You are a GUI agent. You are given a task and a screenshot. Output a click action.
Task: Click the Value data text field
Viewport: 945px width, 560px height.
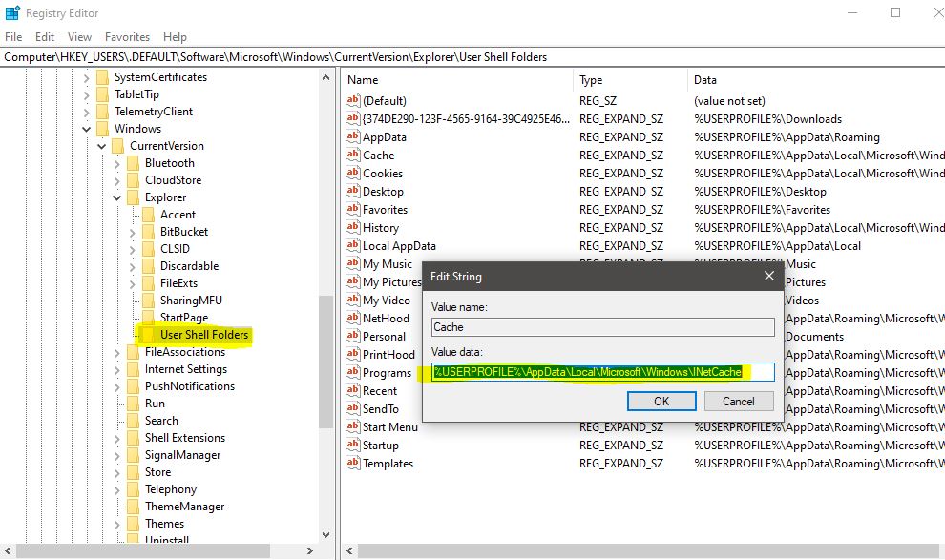pyautogui.click(x=603, y=372)
